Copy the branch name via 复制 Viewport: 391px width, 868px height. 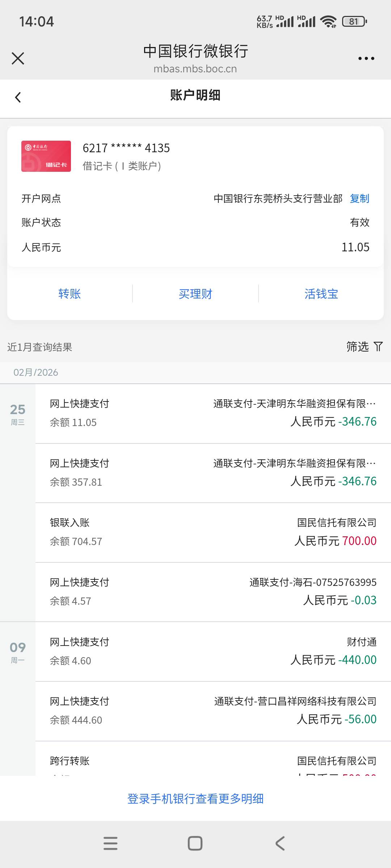(360, 199)
